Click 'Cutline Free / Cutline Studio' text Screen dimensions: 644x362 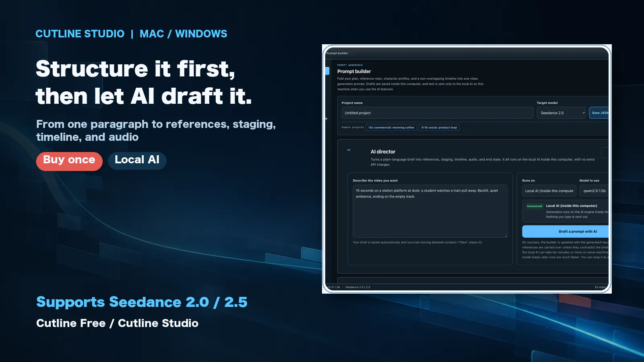click(117, 323)
